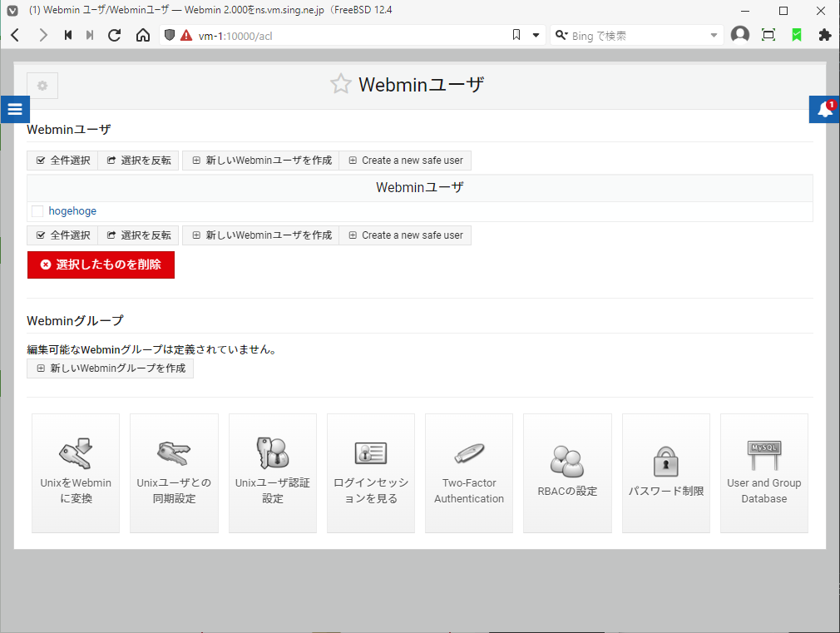Open the hamburger navigation menu
840x633 pixels.
click(15, 109)
